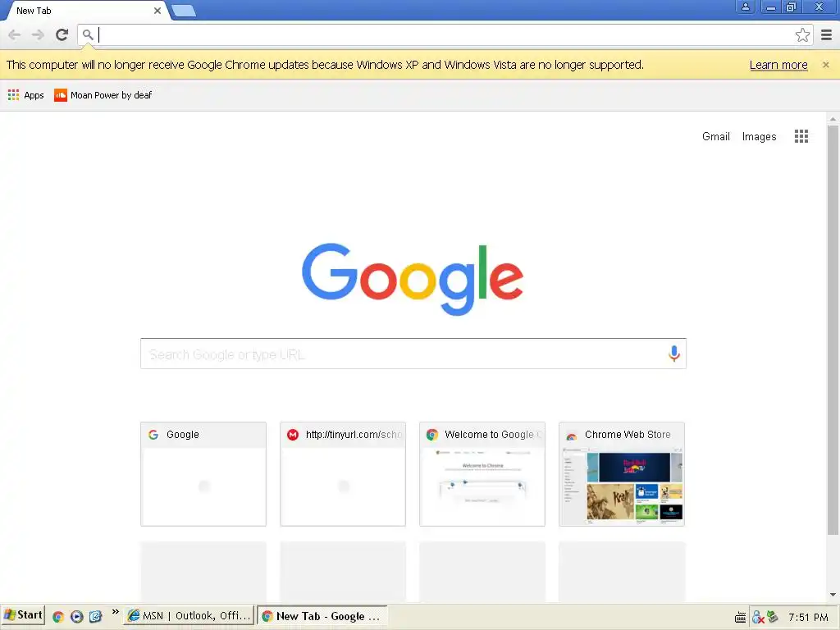
Task: Open the Apps bookmark shortcut
Action: coord(25,95)
